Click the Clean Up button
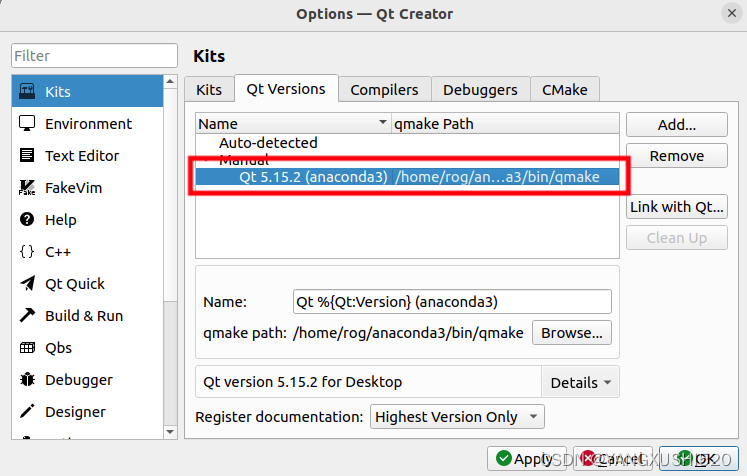 tap(676, 238)
